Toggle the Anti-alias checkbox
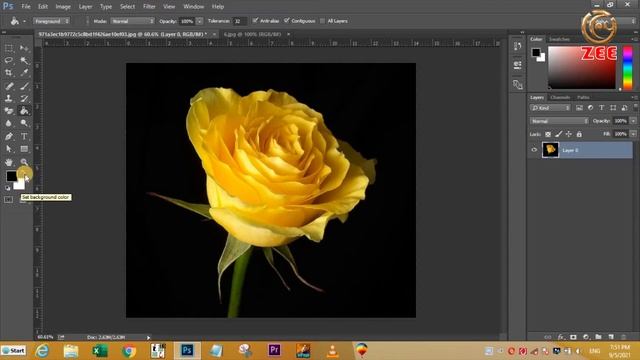 pos(255,20)
